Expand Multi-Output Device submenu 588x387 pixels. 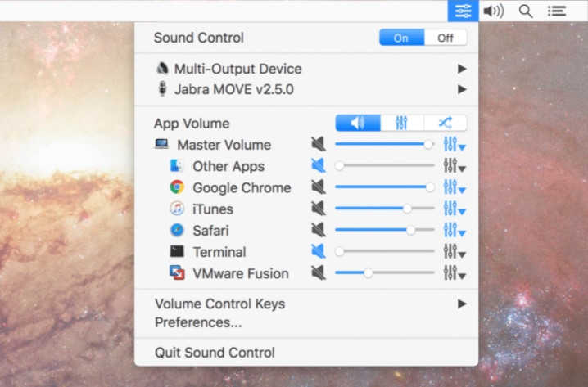coord(462,69)
